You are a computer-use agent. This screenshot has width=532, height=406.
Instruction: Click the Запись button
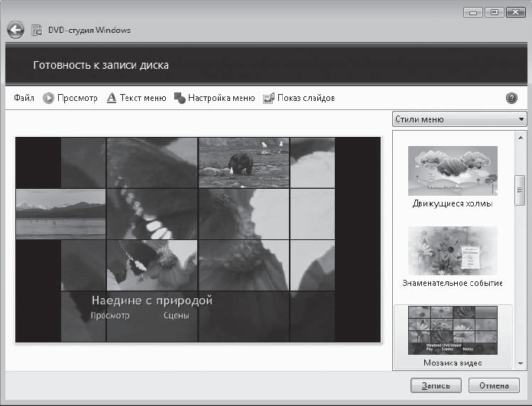[x=436, y=385]
